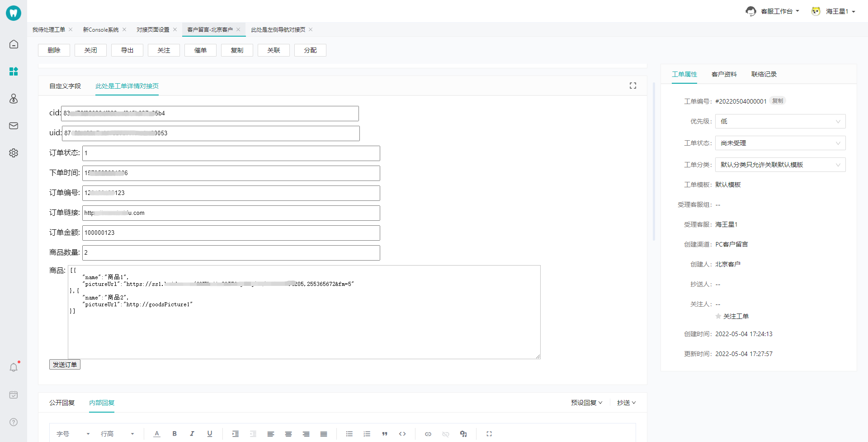Click the 分配 assign button
This screenshot has height=442, width=868.
310,50
